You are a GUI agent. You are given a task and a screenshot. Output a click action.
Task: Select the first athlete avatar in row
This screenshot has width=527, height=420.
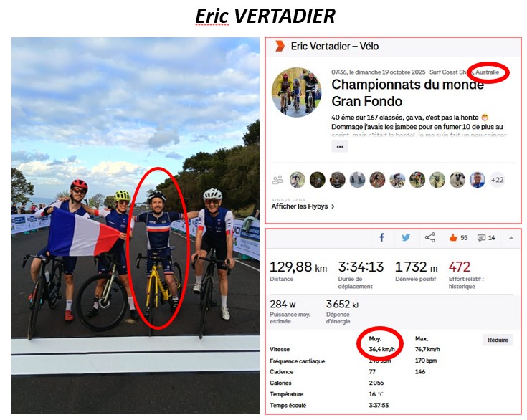tap(298, 180)
